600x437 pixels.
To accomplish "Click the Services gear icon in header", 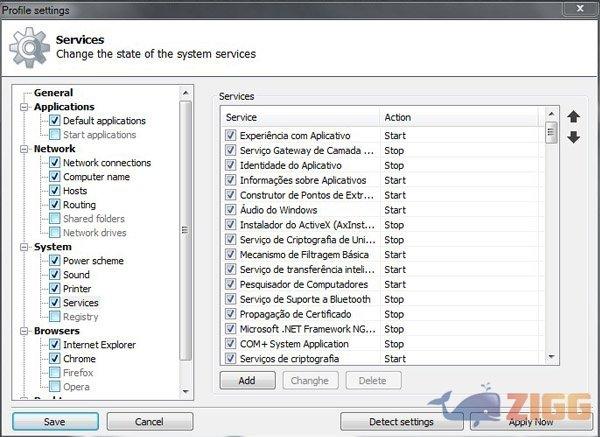I will (x=28, y=48).
